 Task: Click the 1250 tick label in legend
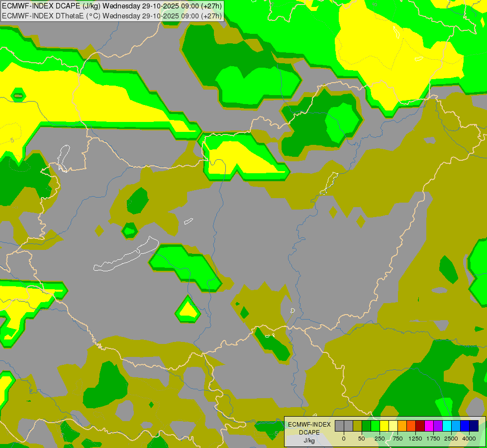(x=415, y=439)
